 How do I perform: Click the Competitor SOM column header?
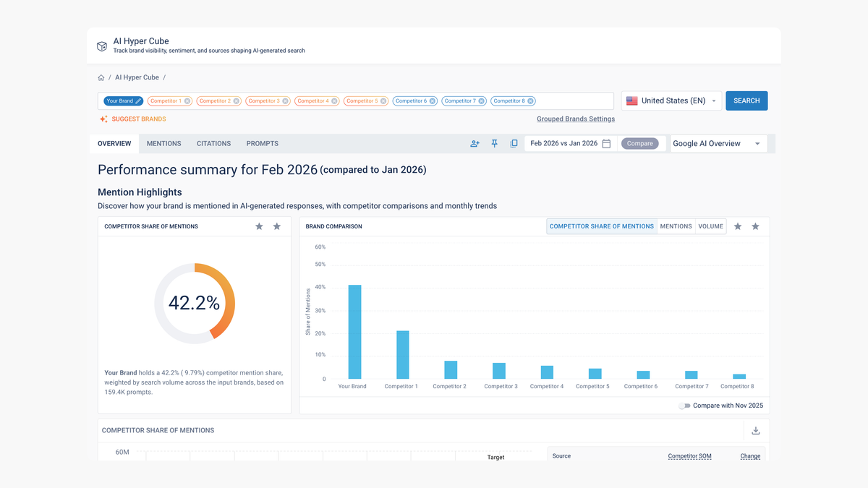[x=689, y=456]
